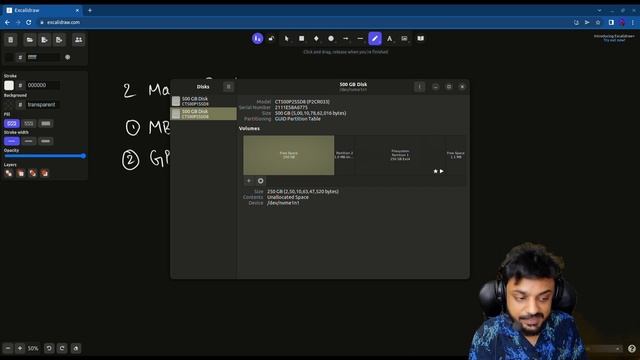Select the highlighted second 500 GB Disk

coord(203,113)
